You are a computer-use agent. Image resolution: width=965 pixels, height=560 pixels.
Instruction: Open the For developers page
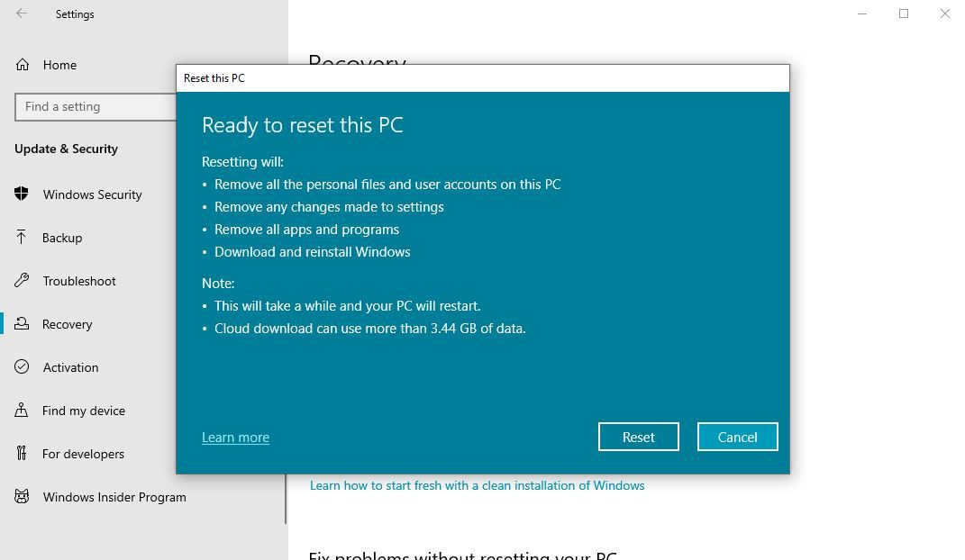coord(83,454)
